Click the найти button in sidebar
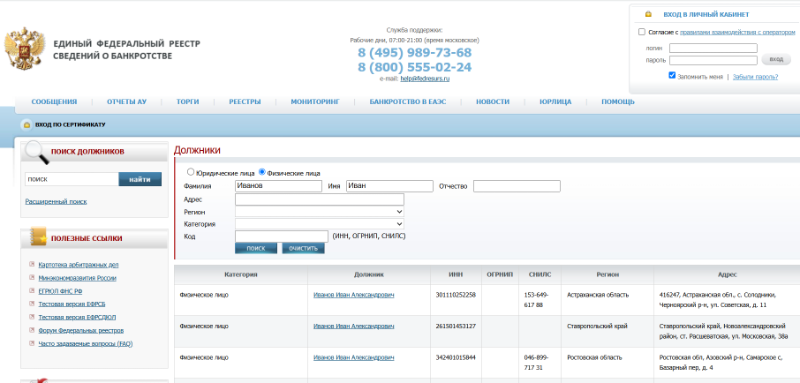This screenshot has height=383, width=800. coord(140,180)
